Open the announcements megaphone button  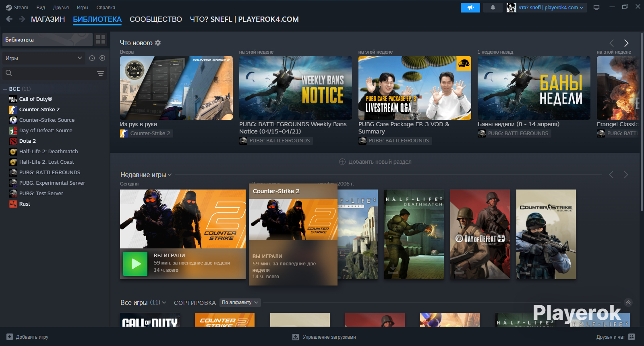click(470, 8)
